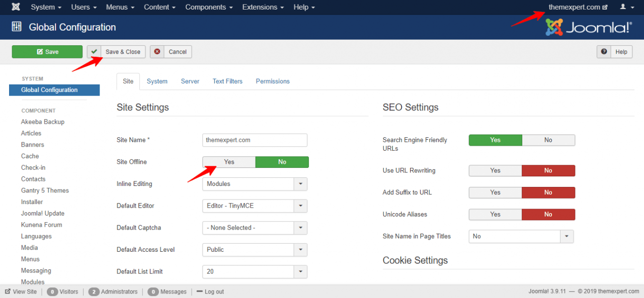Turn Search Engine Friendly URLs to No
The width and height of the screenshot is (644, 298).
548,140
